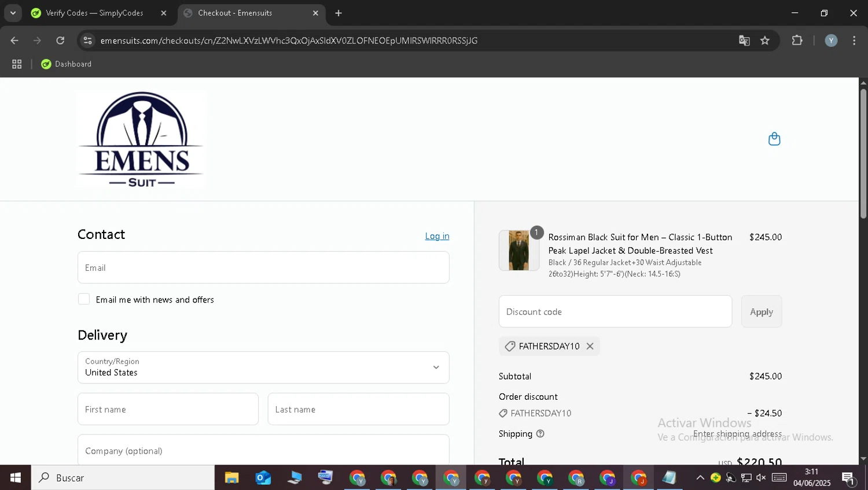Open the taskbar clock and date
Image resolution: width=868 pixels, height=490 pixels.
812,478
